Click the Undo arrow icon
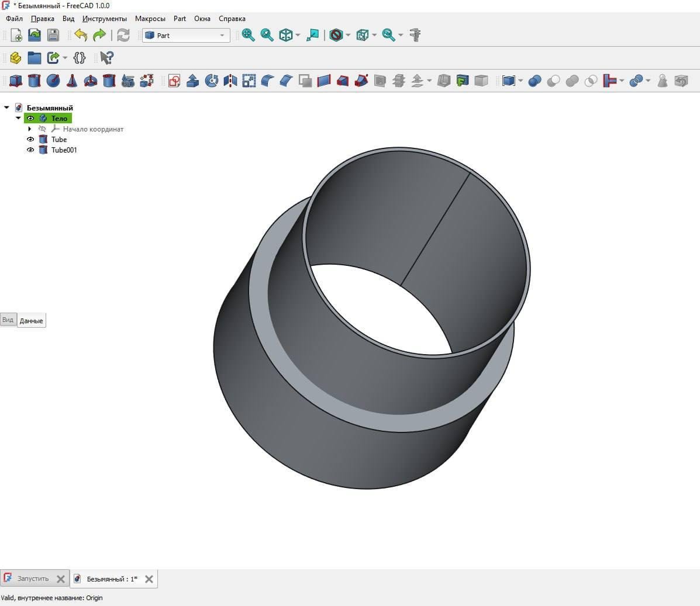 81,35
